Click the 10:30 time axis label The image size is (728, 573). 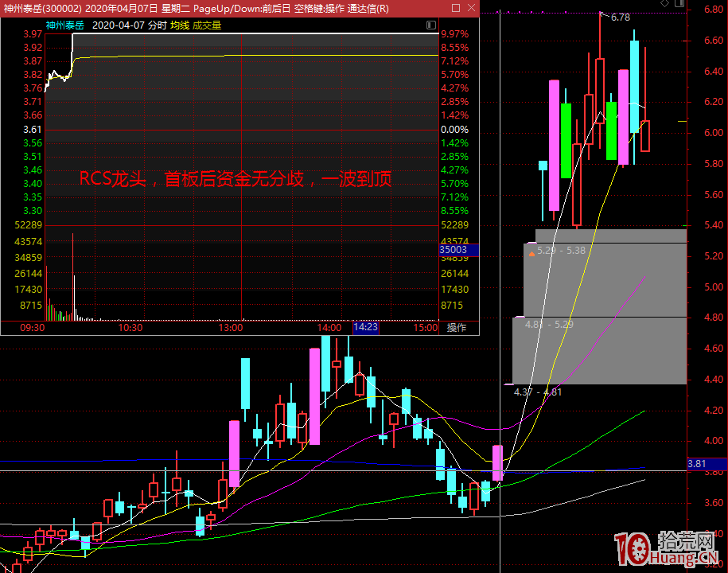pos(130,327)
